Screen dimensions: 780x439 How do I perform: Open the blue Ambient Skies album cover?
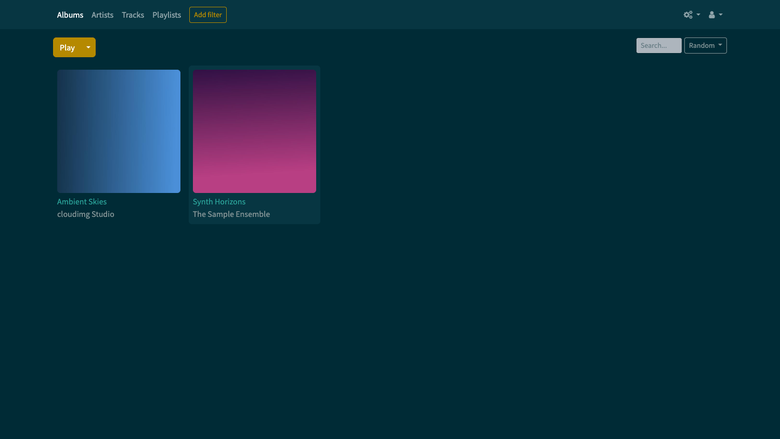(119, 131)
